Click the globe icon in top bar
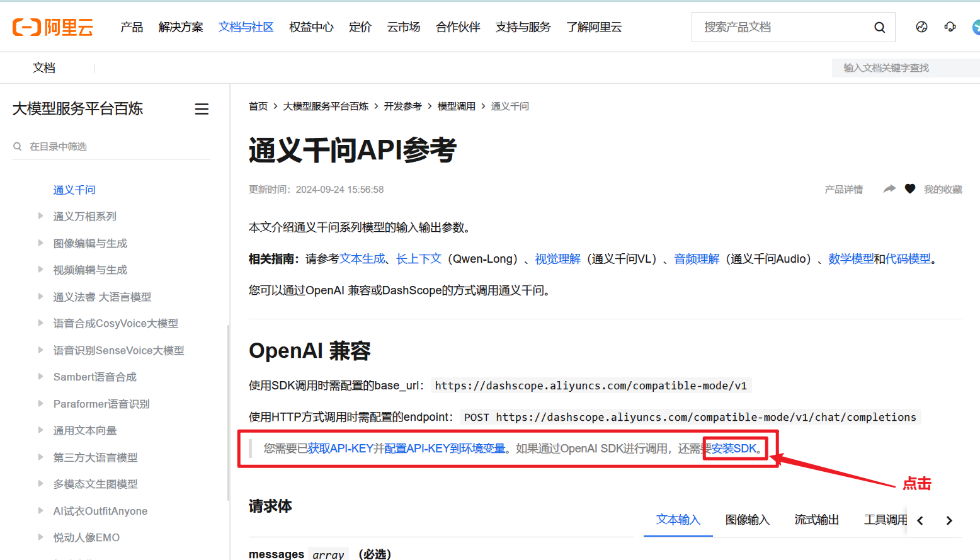The width and height of the screenshot is (980, 560). pyautogui.click(x=921, y=26)
